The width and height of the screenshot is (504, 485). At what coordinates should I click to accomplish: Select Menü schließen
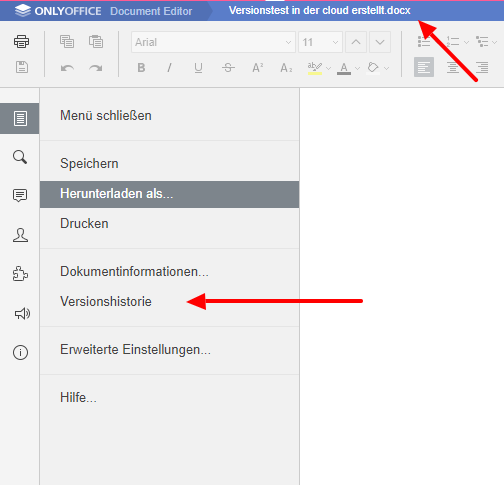coord(169,116)
